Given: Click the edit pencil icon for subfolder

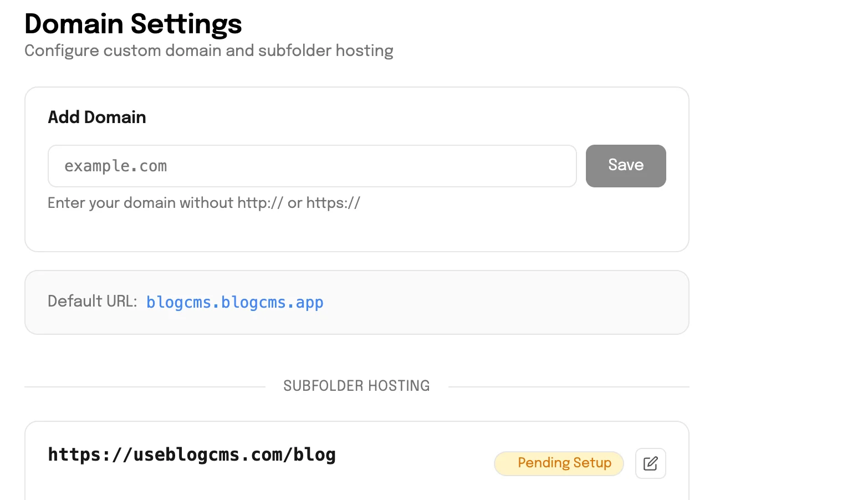Looking at the screenshot, I should point(650,463).
